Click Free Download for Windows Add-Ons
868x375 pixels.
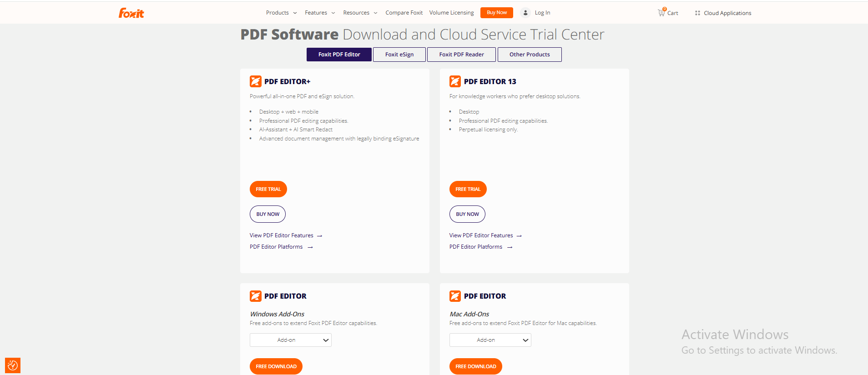click(x=276, y=366)
